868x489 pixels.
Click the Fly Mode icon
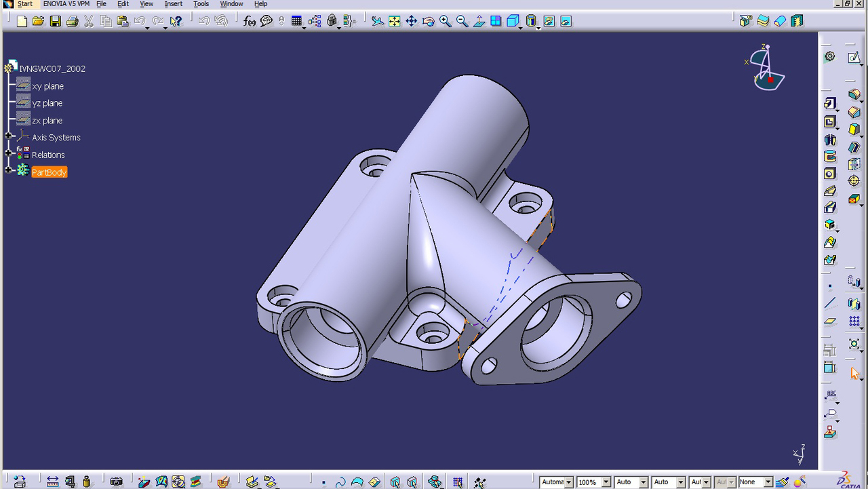point(378,22)
